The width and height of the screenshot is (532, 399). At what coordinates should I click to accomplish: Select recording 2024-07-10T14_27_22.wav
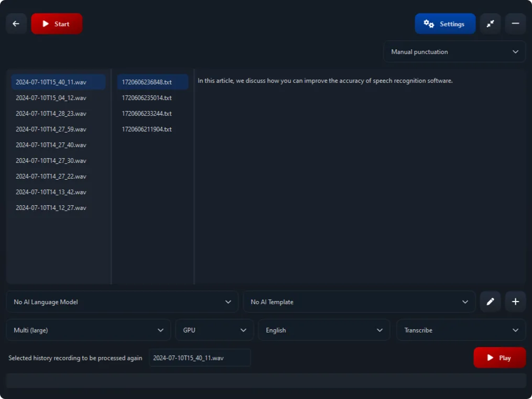[x=58, y=176]
